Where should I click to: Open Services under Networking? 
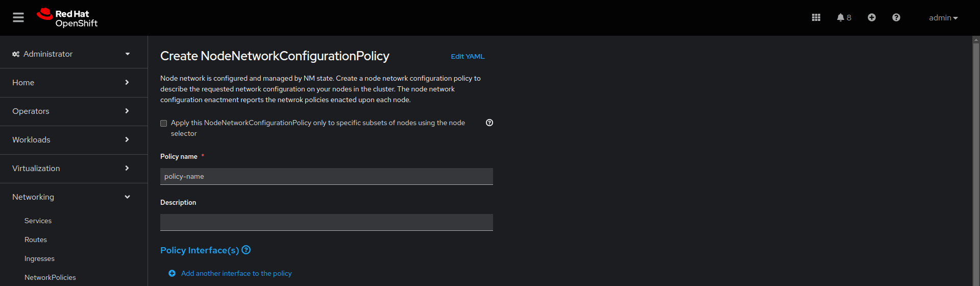click(x=38, y=221)
